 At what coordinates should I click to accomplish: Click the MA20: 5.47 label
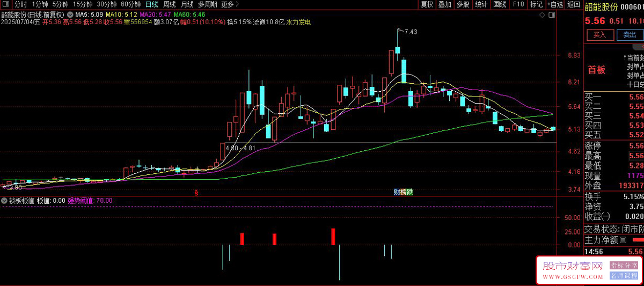[155, 14]
